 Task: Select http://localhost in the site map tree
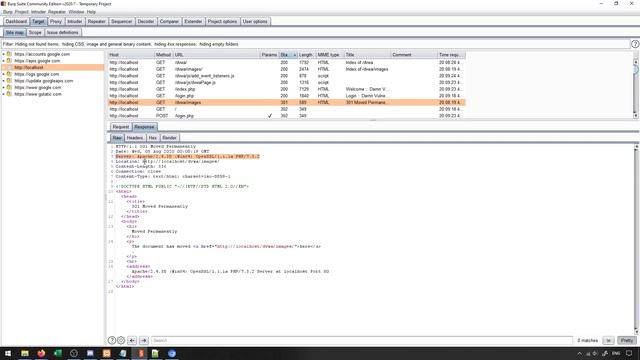(x=29, y=67)
